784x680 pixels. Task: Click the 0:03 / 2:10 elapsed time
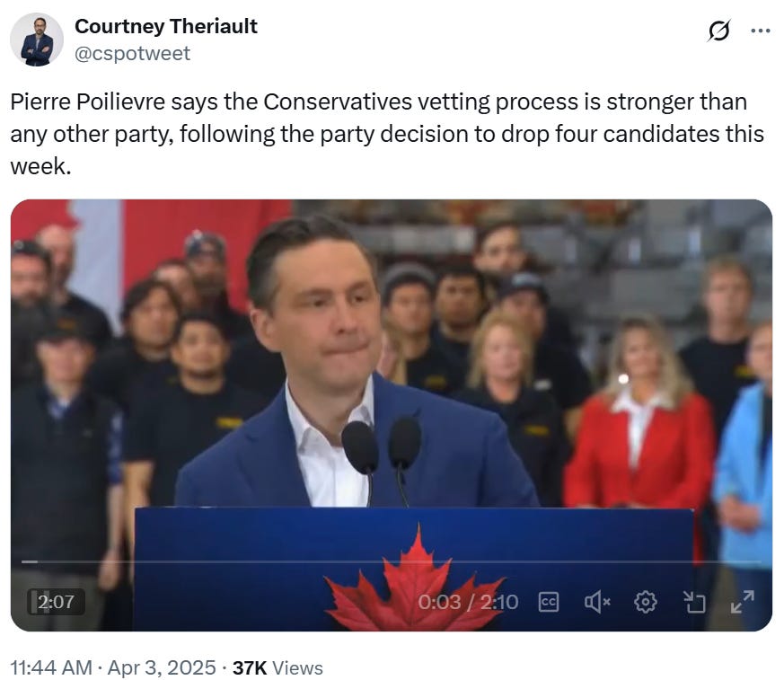[x=468, y=602]
